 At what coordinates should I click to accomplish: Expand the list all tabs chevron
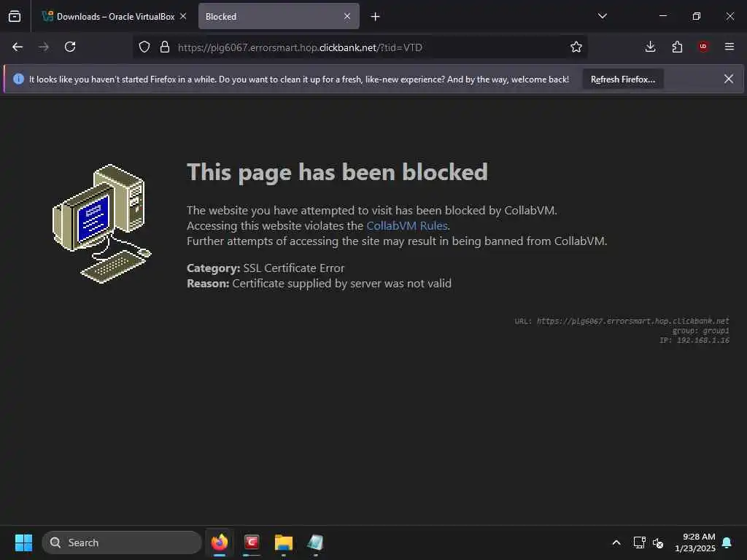(x=602, y=16)
